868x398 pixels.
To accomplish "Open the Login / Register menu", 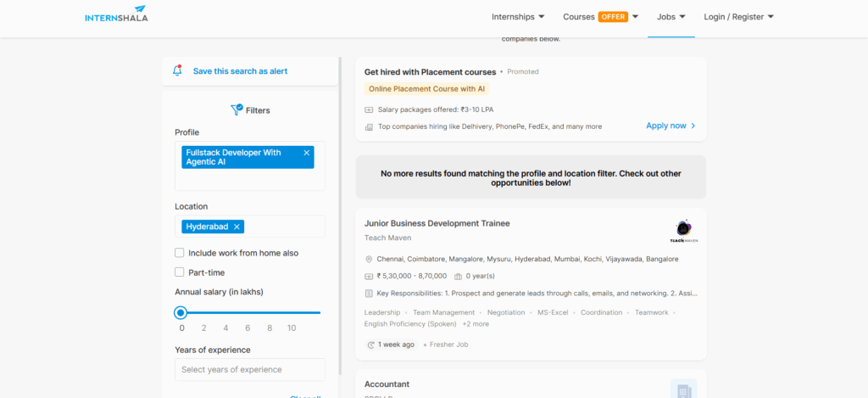I will tap(738, 16).
